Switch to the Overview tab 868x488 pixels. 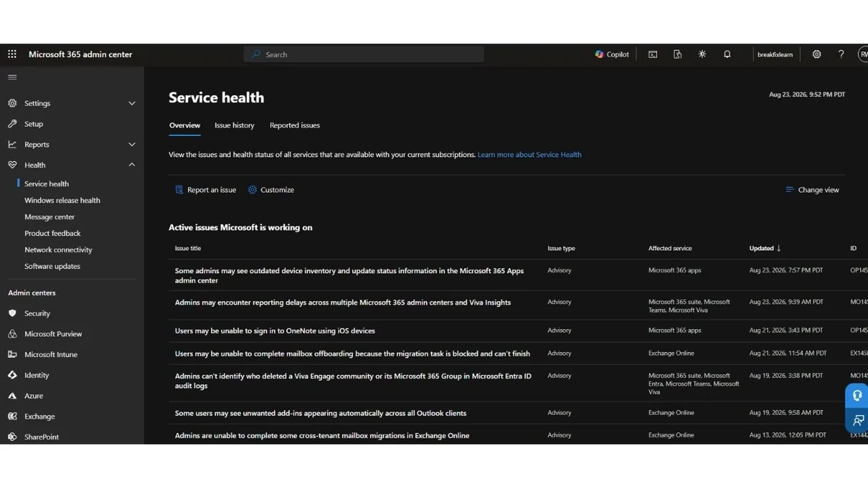[x=184, y=125]
